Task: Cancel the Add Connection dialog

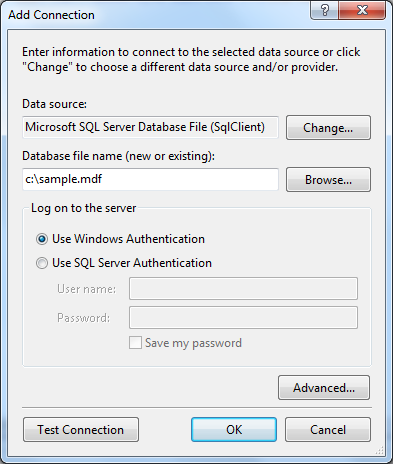Action: tap(328, 430)
